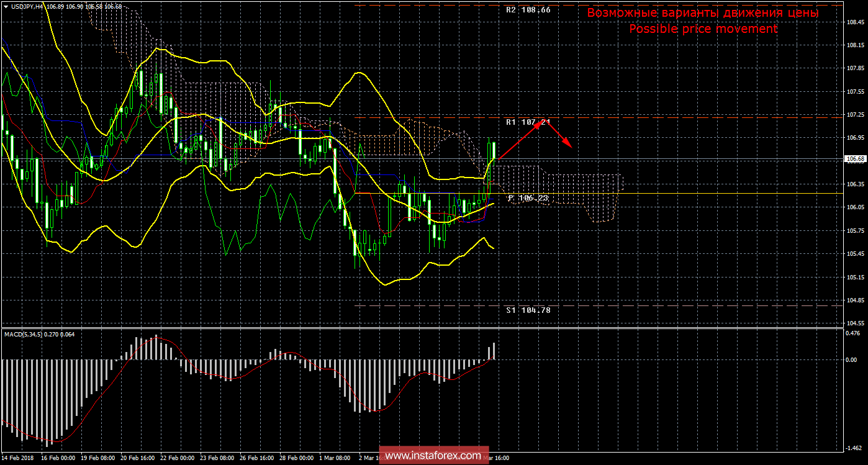Select the 26 Feb 16:00 time label
Viewport: 868px width, 465px height.
256,458
